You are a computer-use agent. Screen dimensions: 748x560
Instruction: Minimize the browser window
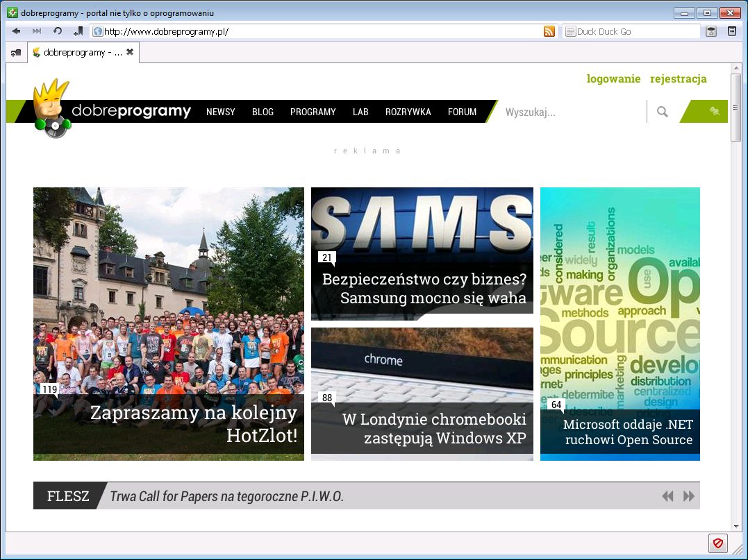coord(685,13)
